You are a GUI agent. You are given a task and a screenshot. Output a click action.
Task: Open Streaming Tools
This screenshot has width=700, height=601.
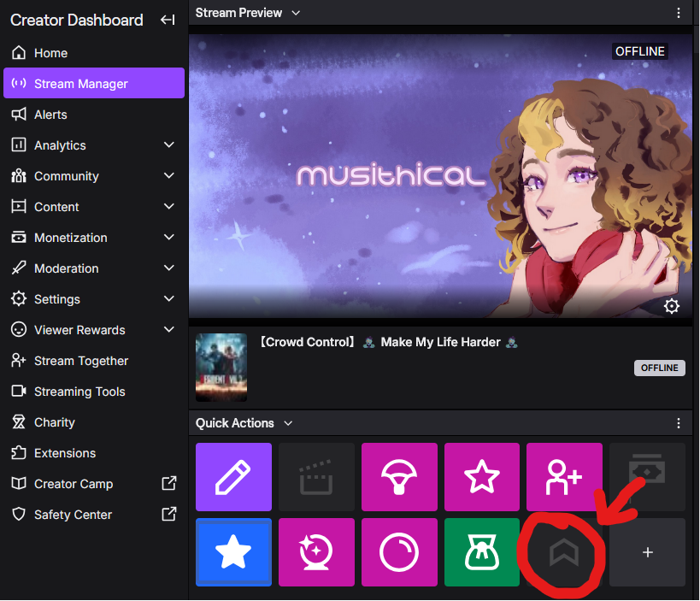click(x=94, y=392)
